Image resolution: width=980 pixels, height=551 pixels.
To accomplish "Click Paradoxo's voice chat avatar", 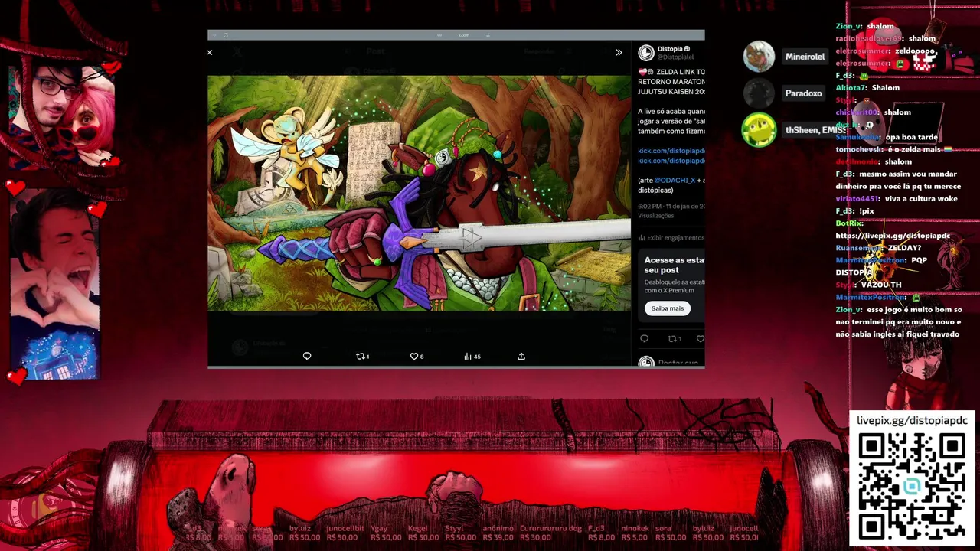I will coord(759,93).
